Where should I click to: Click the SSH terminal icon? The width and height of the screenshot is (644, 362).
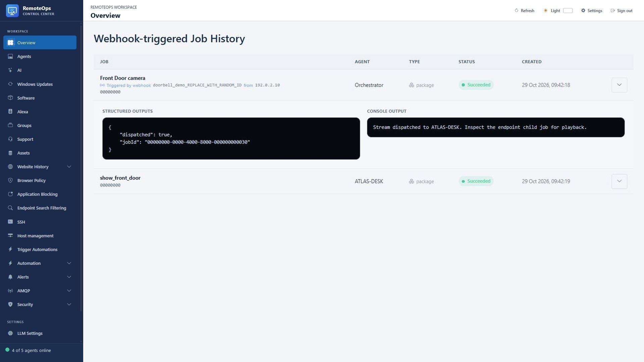click(x=10, y=222)
